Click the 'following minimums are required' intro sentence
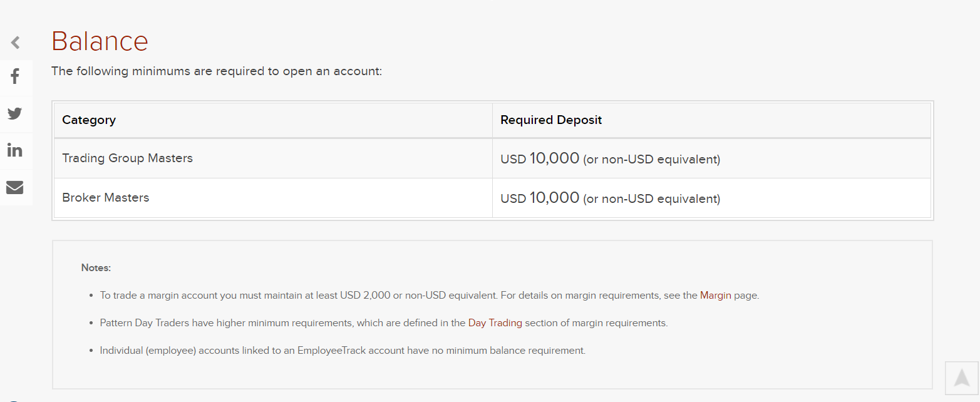Image resolution: width=980 pixels, height=402 pixels. coord(217,71)
